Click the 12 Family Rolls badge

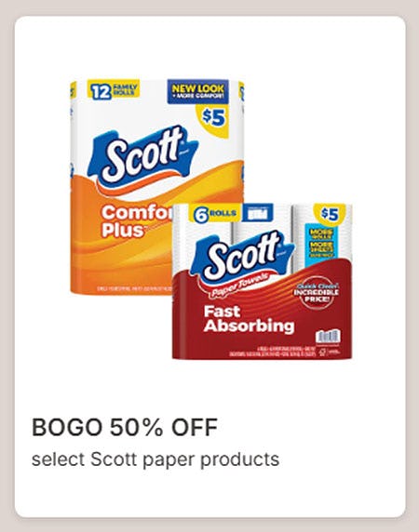click(x=113, y=89)
